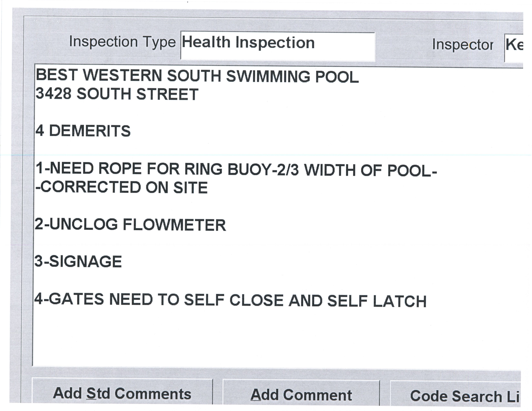Click the GATES NEED TO SELF CLOSE line
Screen dimensions: 532x411
[230, 300]
